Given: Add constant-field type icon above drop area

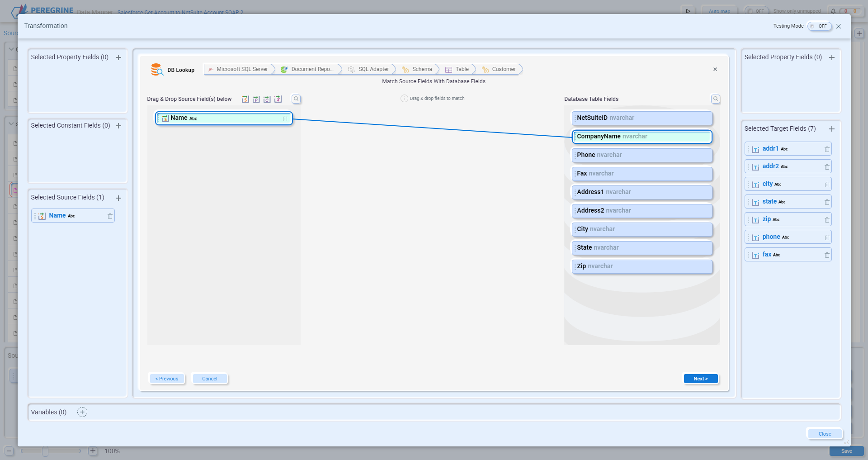Looking at the screenshot, I should coord(267,99).
